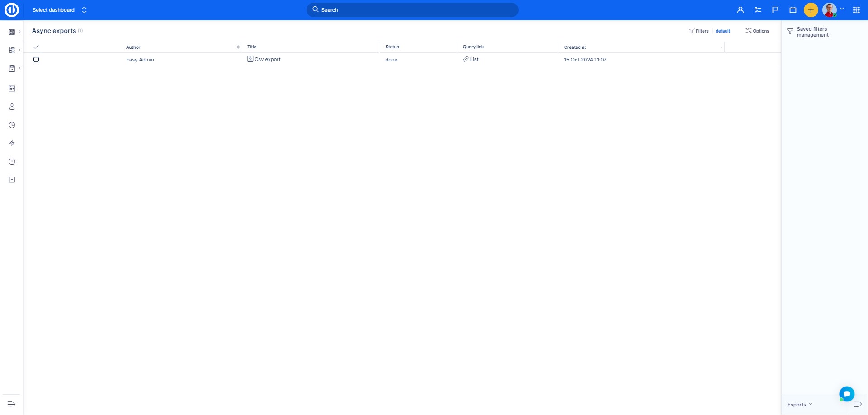
Task: Sort by Author column header
Action: click(133, 47)
